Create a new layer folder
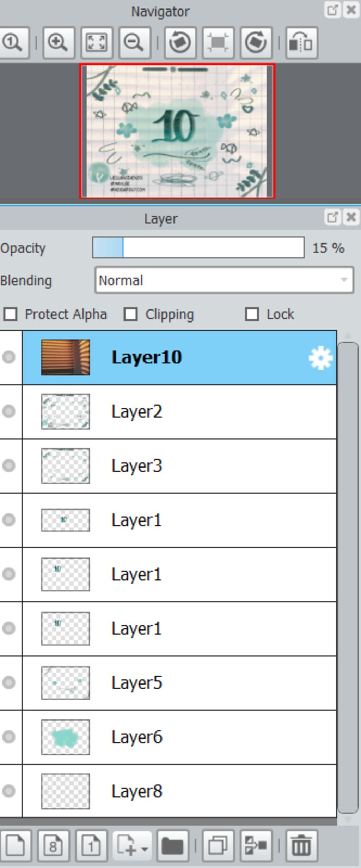 (x=173, y=846)
